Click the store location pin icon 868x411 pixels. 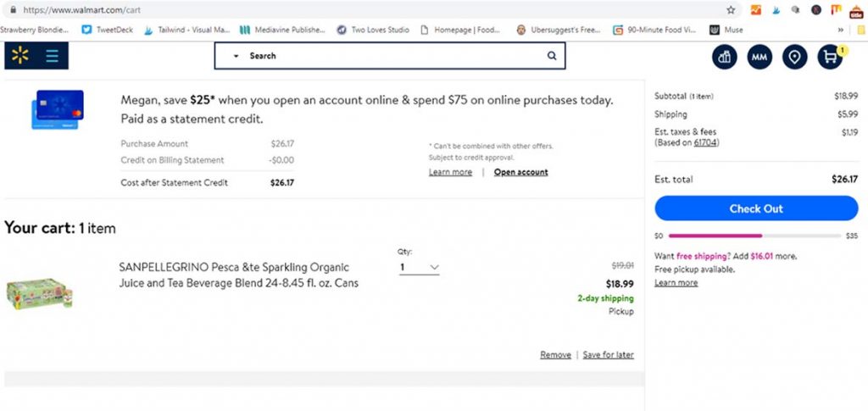click(794, 57)
